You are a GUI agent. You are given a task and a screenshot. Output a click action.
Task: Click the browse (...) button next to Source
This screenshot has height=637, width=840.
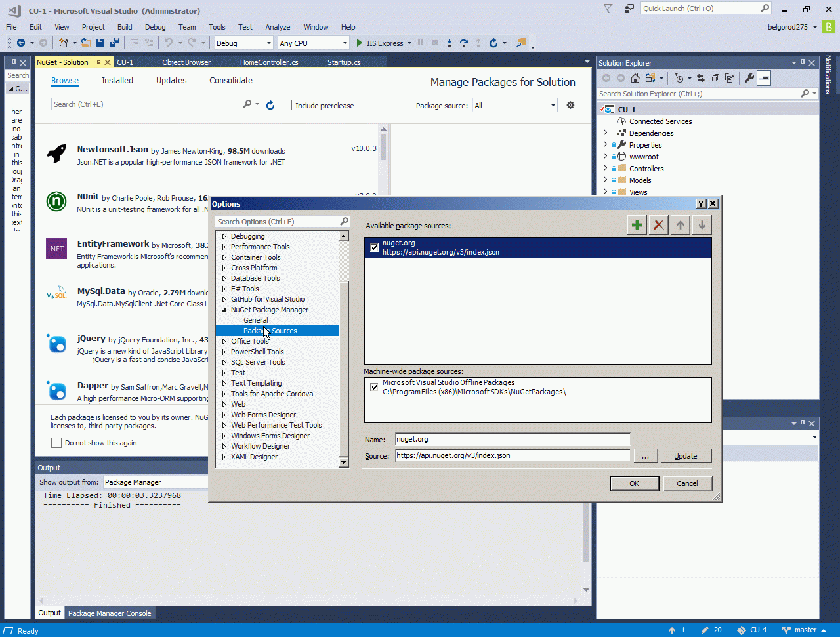click(x=646, y=456)
